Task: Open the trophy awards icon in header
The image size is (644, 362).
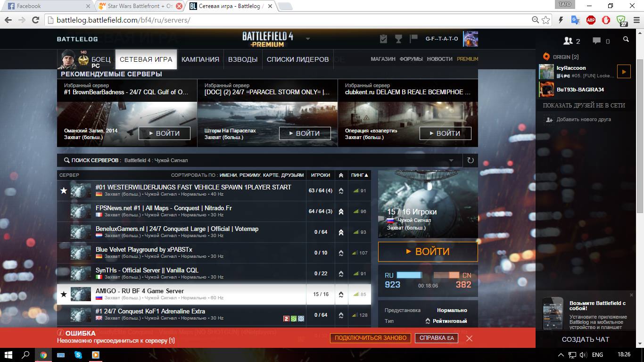Action: [398, 39]
